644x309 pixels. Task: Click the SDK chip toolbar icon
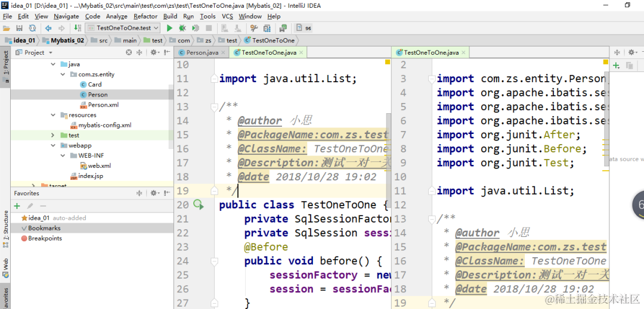coord(283,28)
